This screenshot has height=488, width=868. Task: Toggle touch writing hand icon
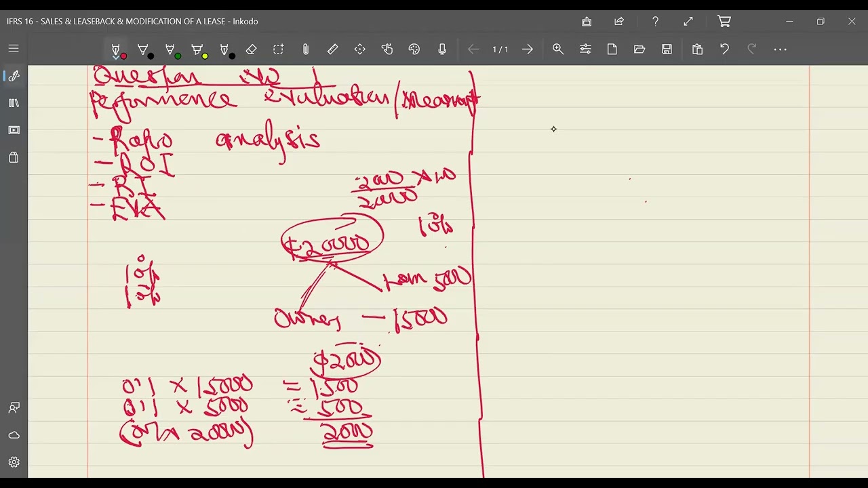coord(387,49)
